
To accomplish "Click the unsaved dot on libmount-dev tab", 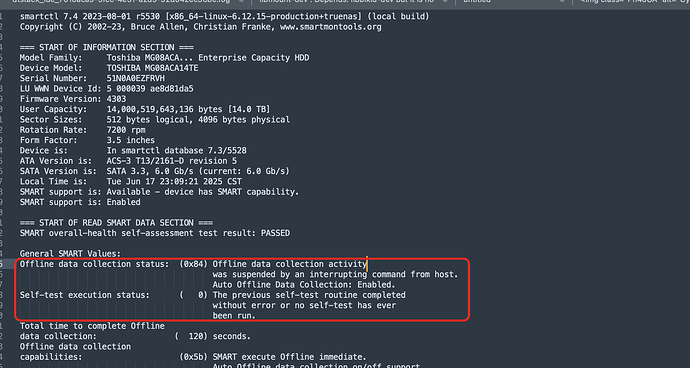I will pos(445,1).
